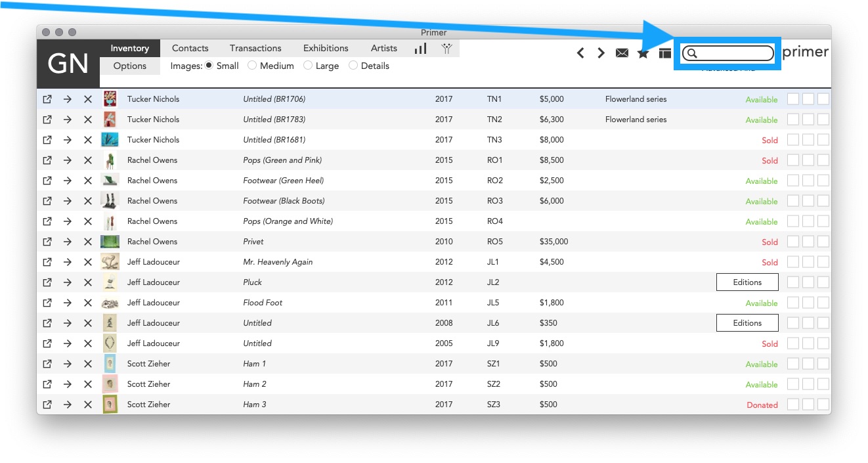
Task: Click the star favorites icon
Action: click(643, 53)
